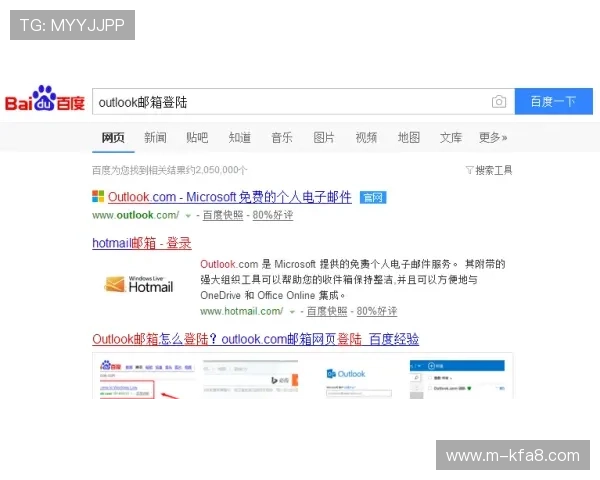The image size is (600, 480).
Task: Select the 网页 tab
Action: [x=113, y=137]
